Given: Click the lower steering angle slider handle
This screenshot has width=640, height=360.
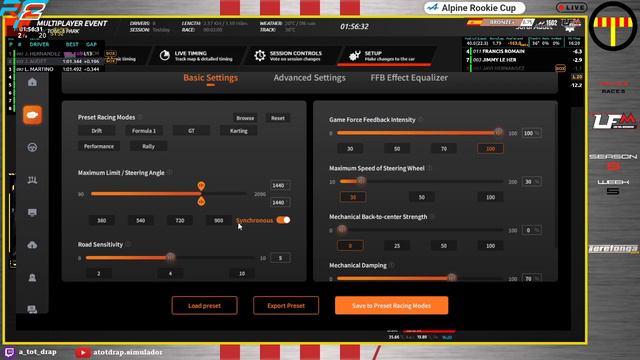Looking at the screenshot, I should tap(201, 201).
